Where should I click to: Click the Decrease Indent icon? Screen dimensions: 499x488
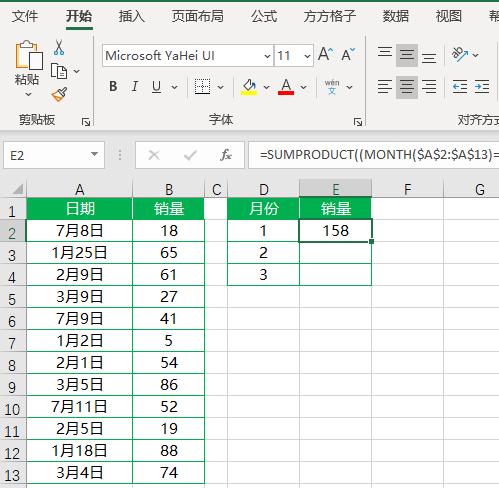[x=460, y=87]
